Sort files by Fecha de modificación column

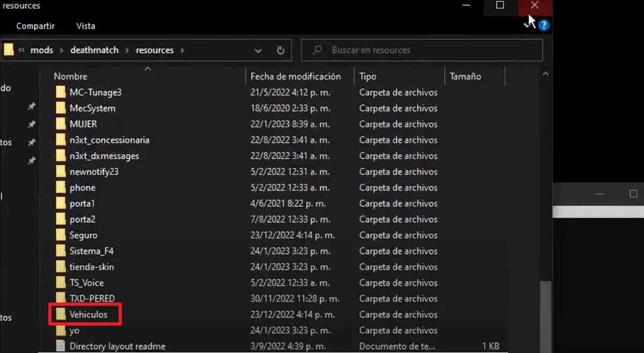click(x=295, y=76)
